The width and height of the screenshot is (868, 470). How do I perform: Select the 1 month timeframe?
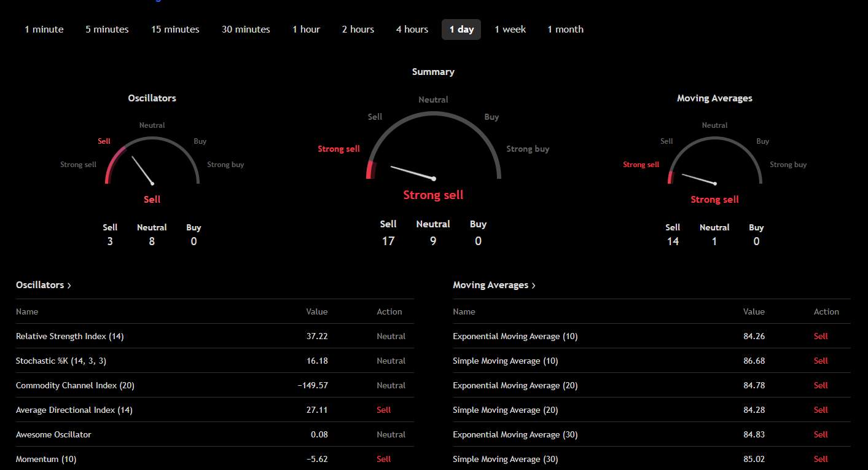tap(566, 29)
